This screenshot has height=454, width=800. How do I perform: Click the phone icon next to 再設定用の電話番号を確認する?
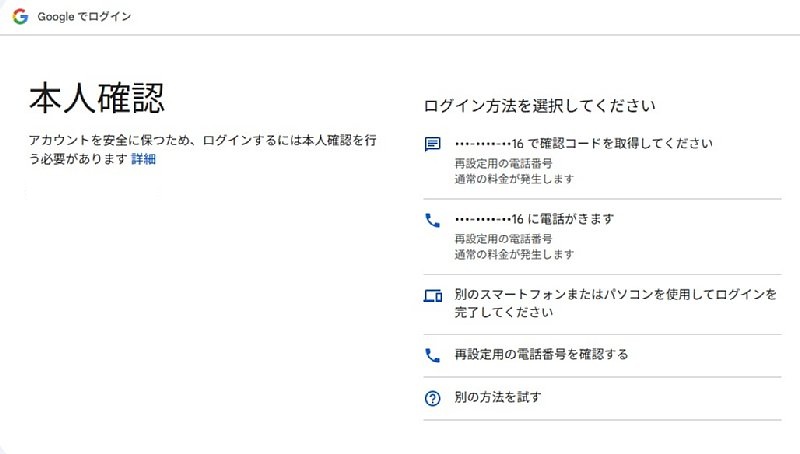pos(433,355)
